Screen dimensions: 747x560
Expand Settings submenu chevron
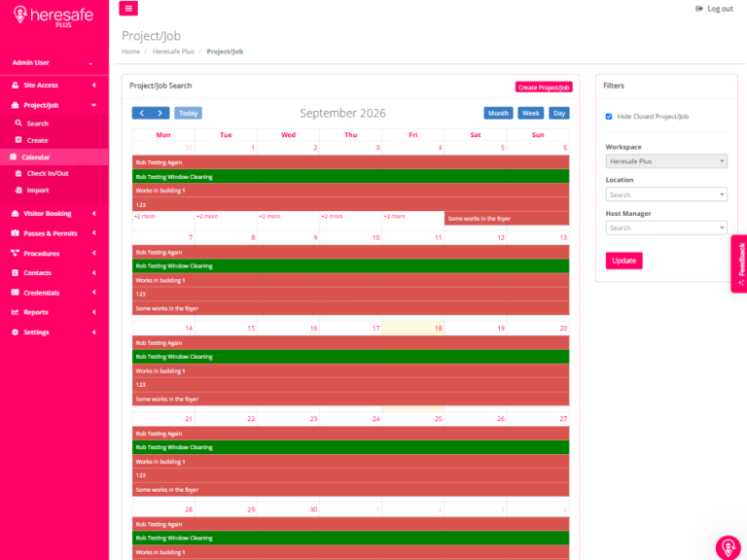click(94, 332)
